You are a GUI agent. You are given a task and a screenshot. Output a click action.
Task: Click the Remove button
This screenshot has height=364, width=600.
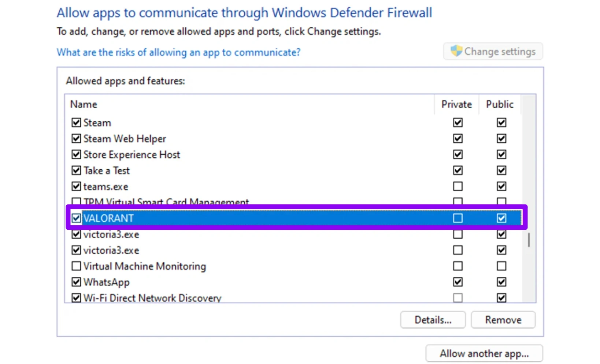[503, 320]
